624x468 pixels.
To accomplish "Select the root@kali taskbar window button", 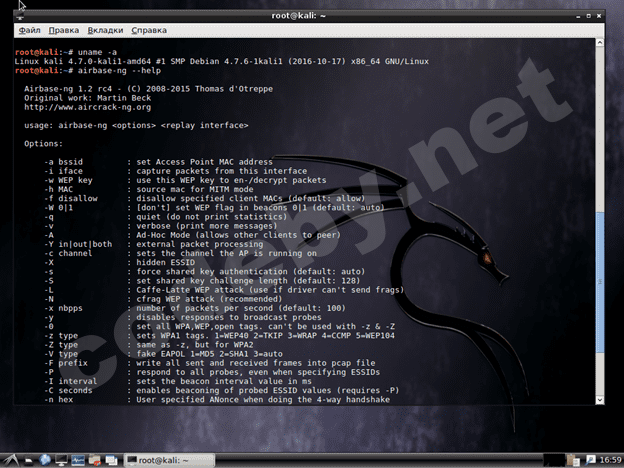I will (169, 460).
